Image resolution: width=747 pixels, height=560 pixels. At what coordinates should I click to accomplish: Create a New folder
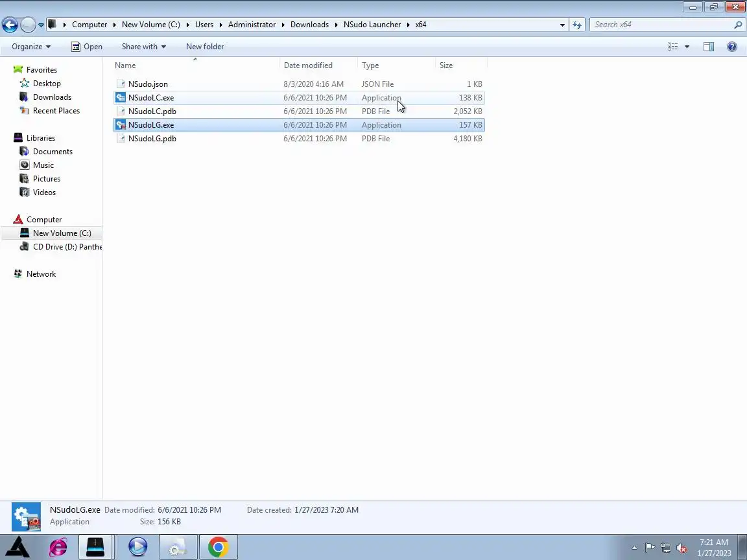(x=205, y=47)
